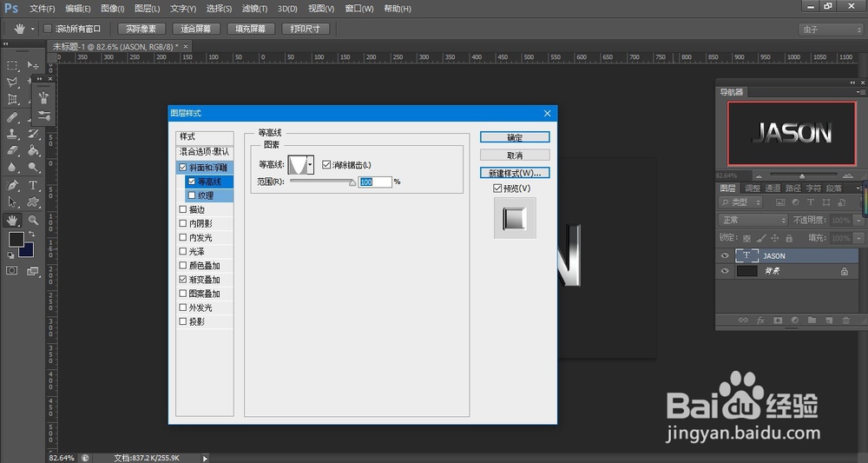Enable the Stroke (描边) checkbox
This screenshot has height=463, width=868.
pos(182,209)
